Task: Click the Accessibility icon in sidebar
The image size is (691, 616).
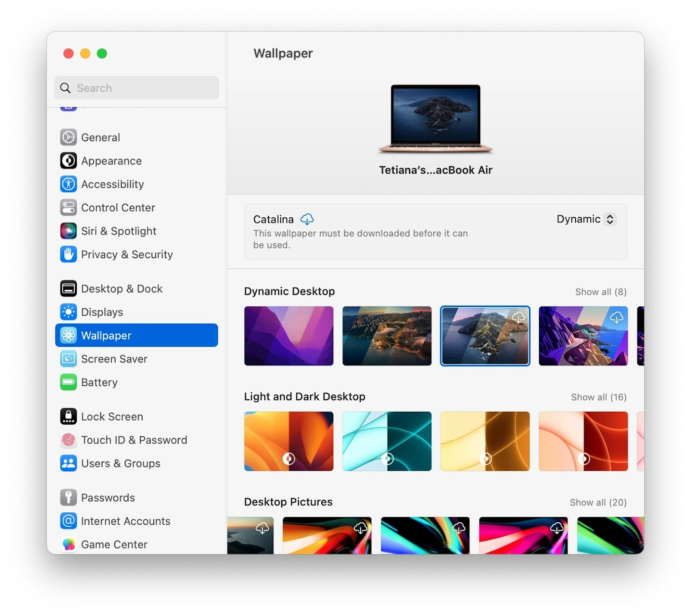Action: tap(68, 184)
